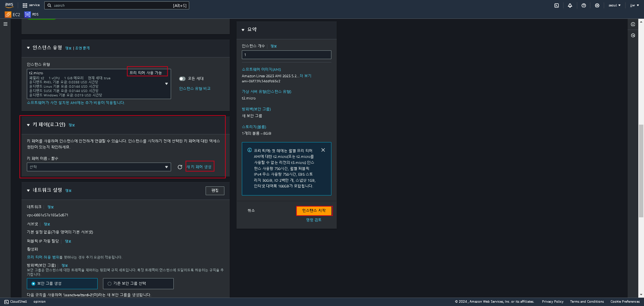Open the help question-mark icon
The width and height of the screenshot is (644, 306).
(x=584, y=5)
